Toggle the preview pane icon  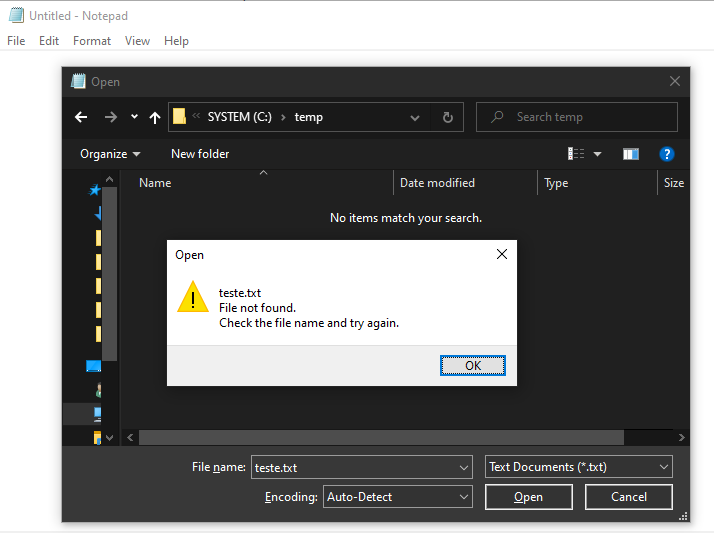coord(630,154)
